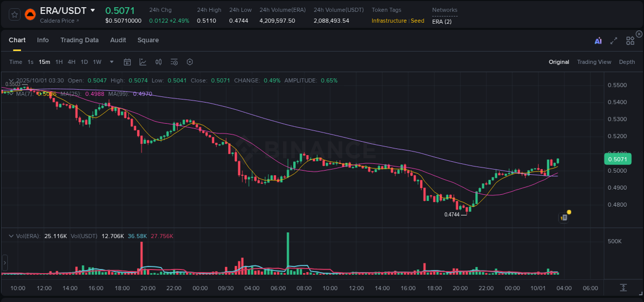Click the fullscreen expand icon
The width and height of the screenshot is (644, 302).
614,40
